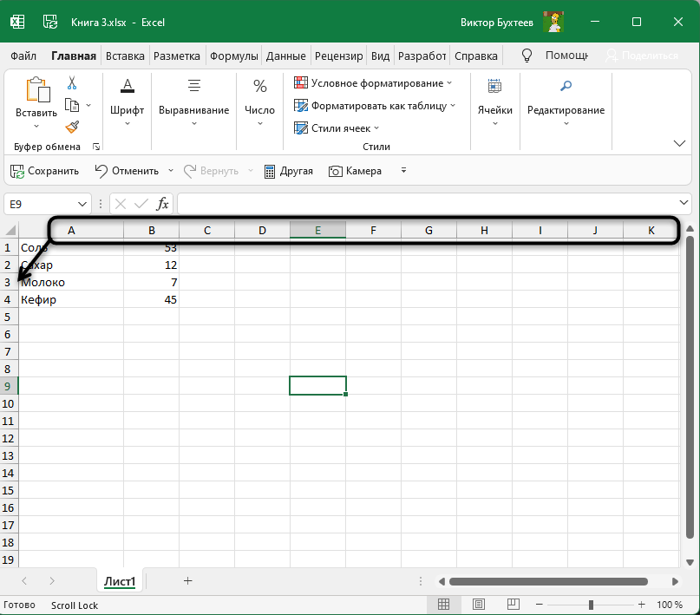
Task: Click the Cut scissors icon
Action: [72, 83]
